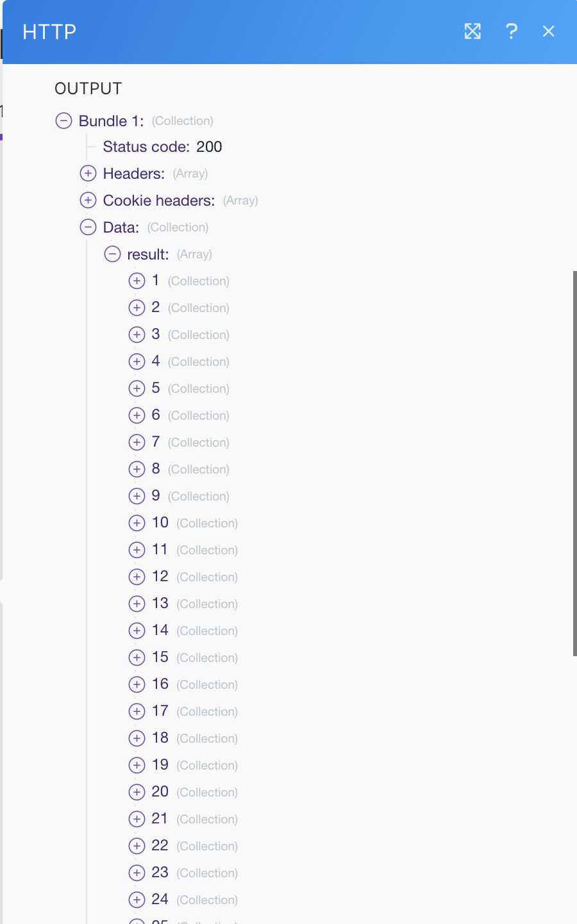577x924 pixels.
Task: Open the help question mark icon
Action: pos(511,31)
